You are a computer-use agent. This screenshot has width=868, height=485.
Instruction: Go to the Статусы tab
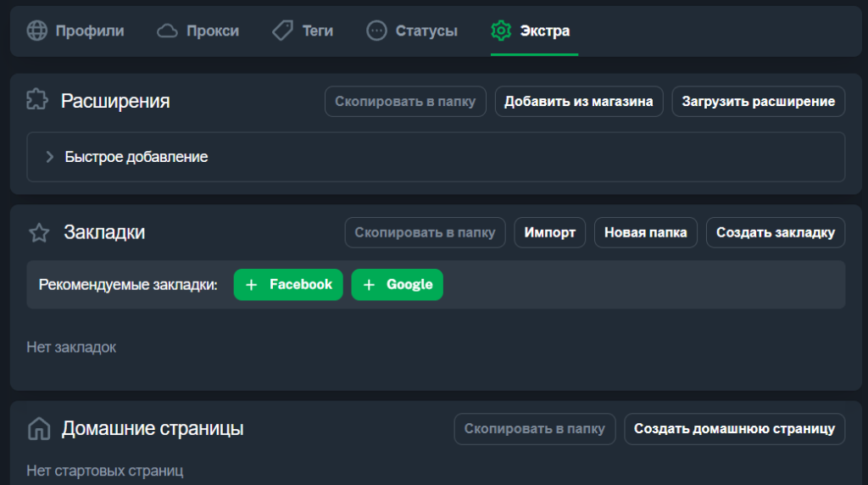coord(413,31)
